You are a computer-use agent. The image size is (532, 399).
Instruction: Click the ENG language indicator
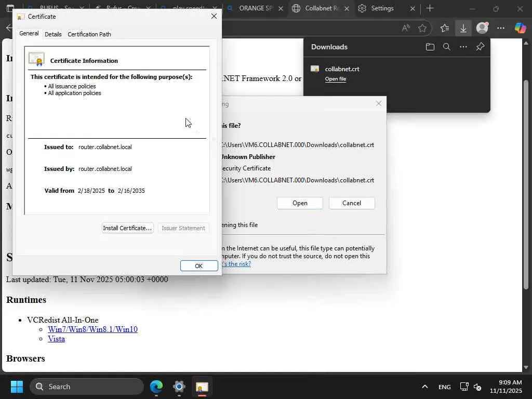pos(445,387)
